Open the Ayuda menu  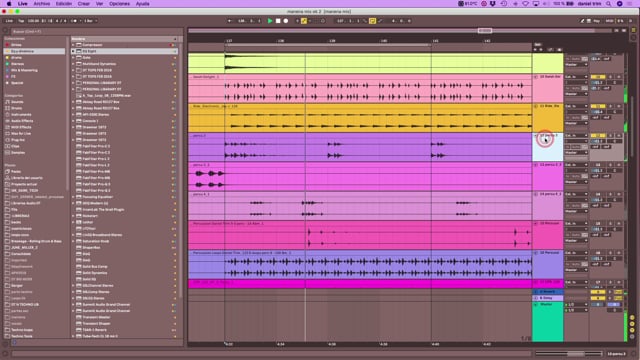(142, 4)
